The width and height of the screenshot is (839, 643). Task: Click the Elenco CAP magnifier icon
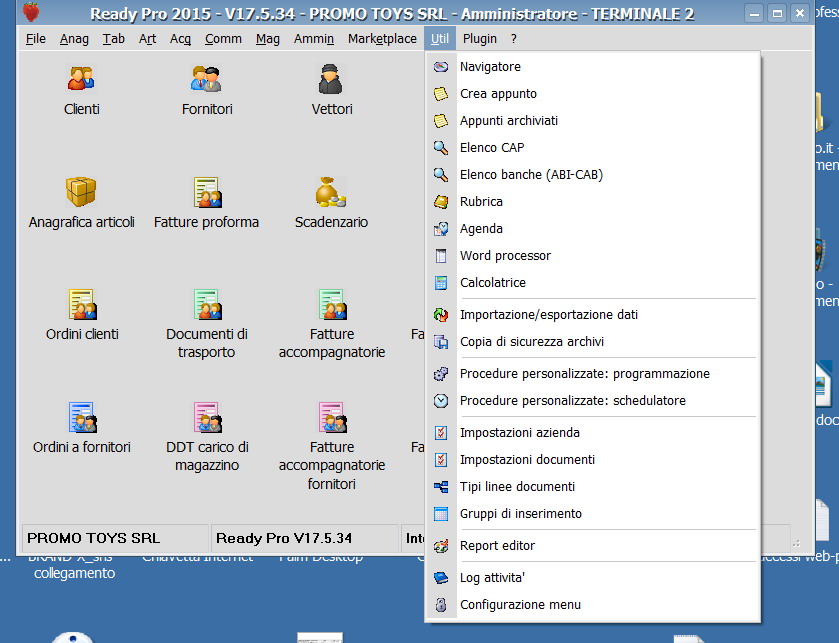[441, 148]
